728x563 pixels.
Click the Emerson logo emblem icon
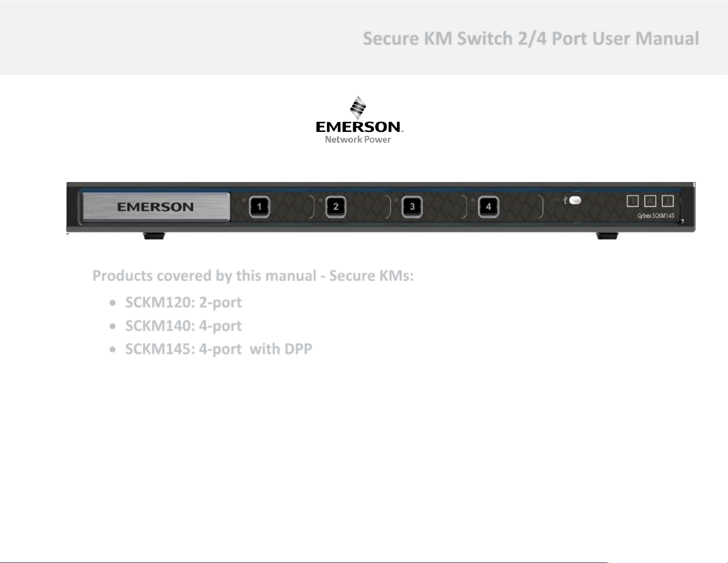pyautogui.click(x=358, y=108)
